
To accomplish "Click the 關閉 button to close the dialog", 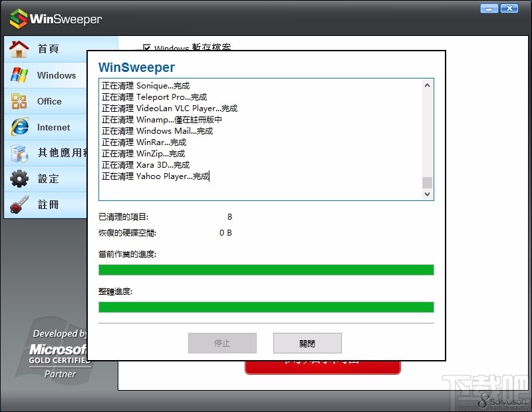I will (x=307, y=343).
